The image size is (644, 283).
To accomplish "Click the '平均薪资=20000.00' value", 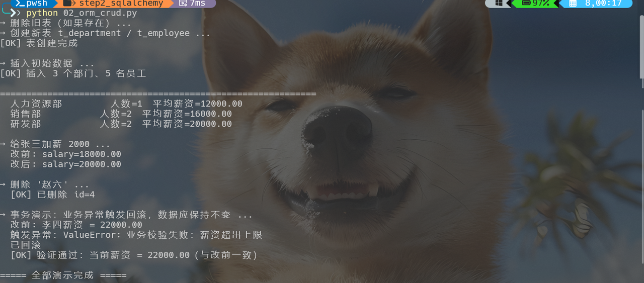I will click(x=187, y=124).
